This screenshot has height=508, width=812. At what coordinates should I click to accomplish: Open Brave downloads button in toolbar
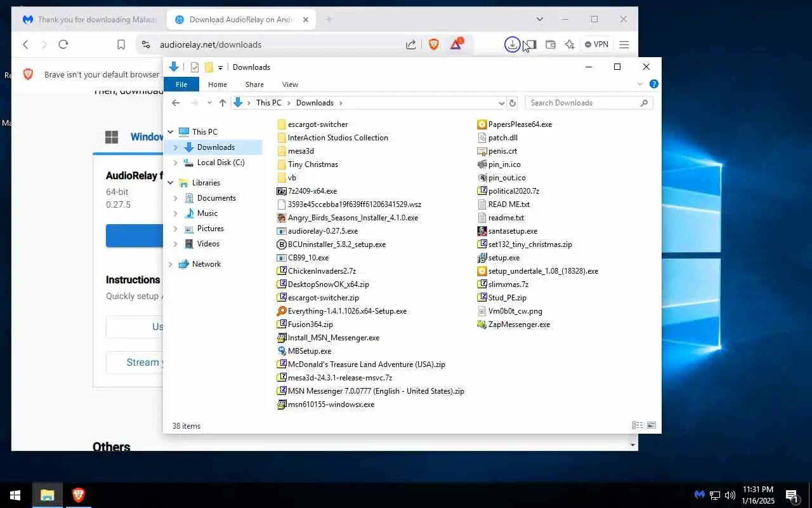512,44
